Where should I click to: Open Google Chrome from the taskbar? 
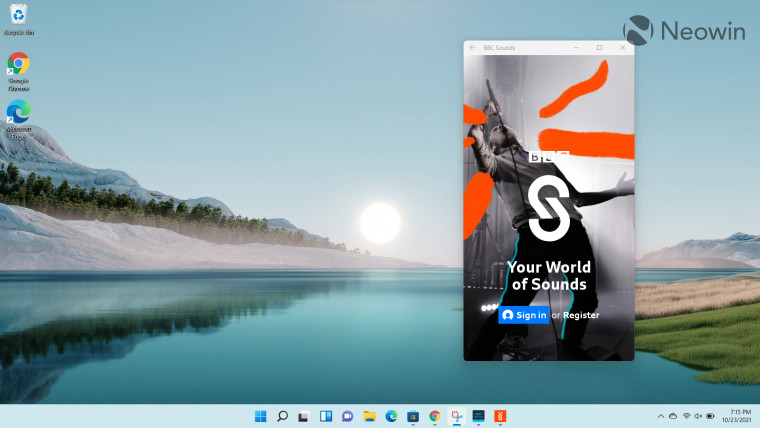tap(435, 416)
